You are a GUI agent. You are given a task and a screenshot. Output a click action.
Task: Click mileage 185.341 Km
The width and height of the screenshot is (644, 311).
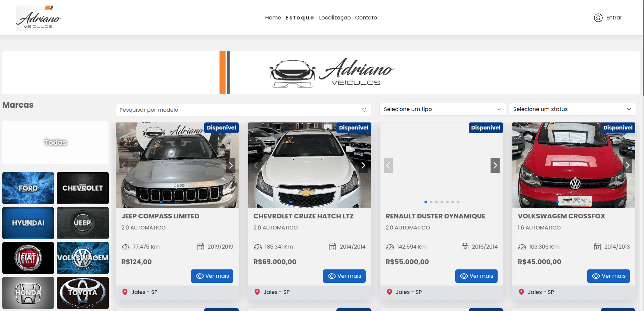[279, 247]
